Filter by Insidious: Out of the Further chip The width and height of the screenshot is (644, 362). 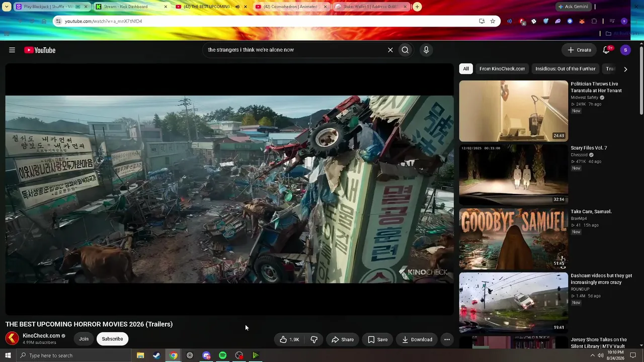coord(566,69)
